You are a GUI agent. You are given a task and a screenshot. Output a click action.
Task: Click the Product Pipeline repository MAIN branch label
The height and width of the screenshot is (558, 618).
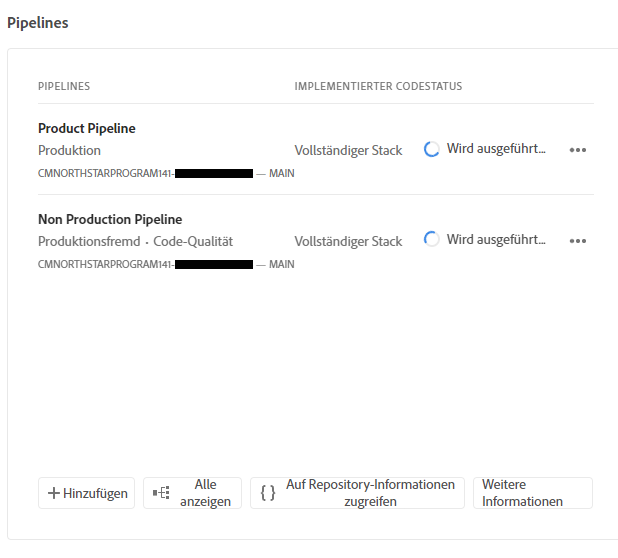(x=281, y=173)
